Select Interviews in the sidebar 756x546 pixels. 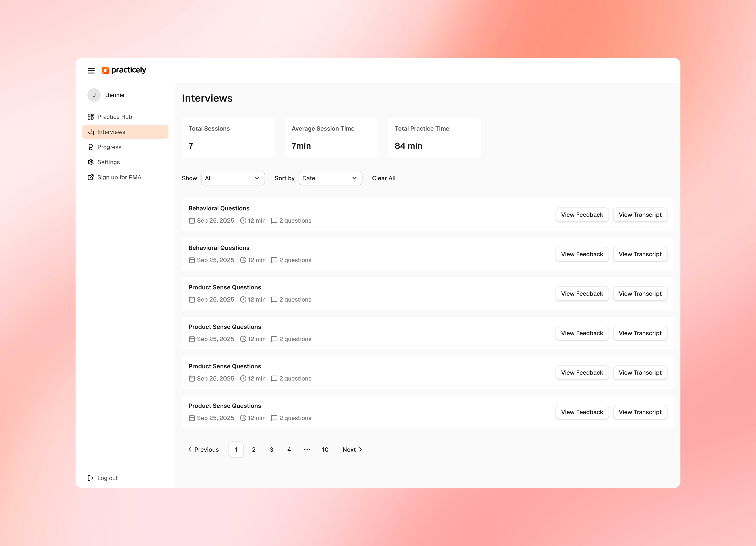[111, 132]
